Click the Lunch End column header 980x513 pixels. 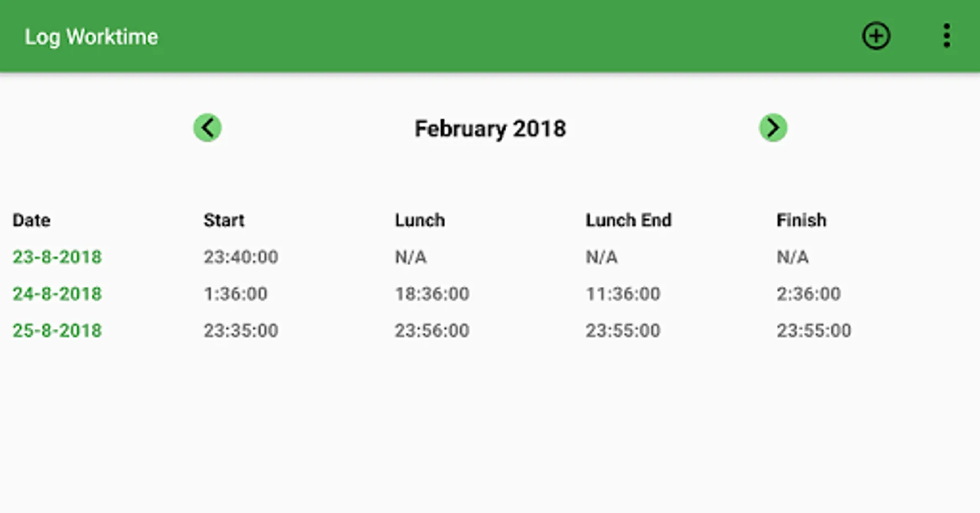(628, 220)
